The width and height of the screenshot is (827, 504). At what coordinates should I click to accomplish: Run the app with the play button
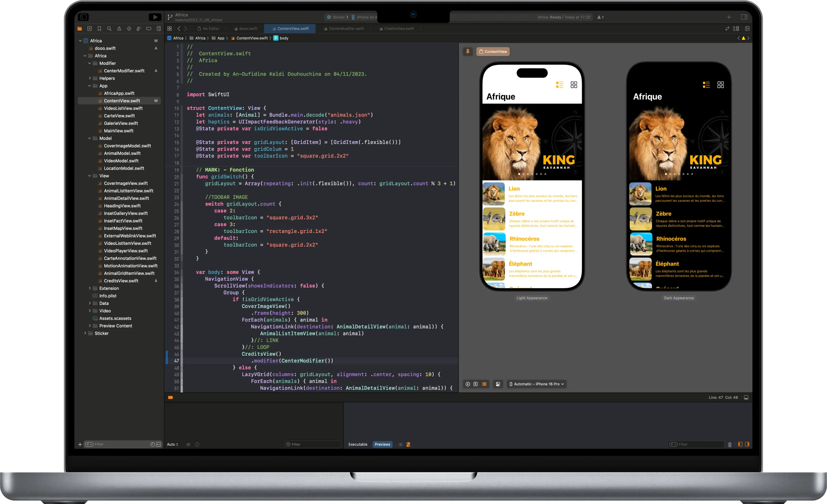155,17
